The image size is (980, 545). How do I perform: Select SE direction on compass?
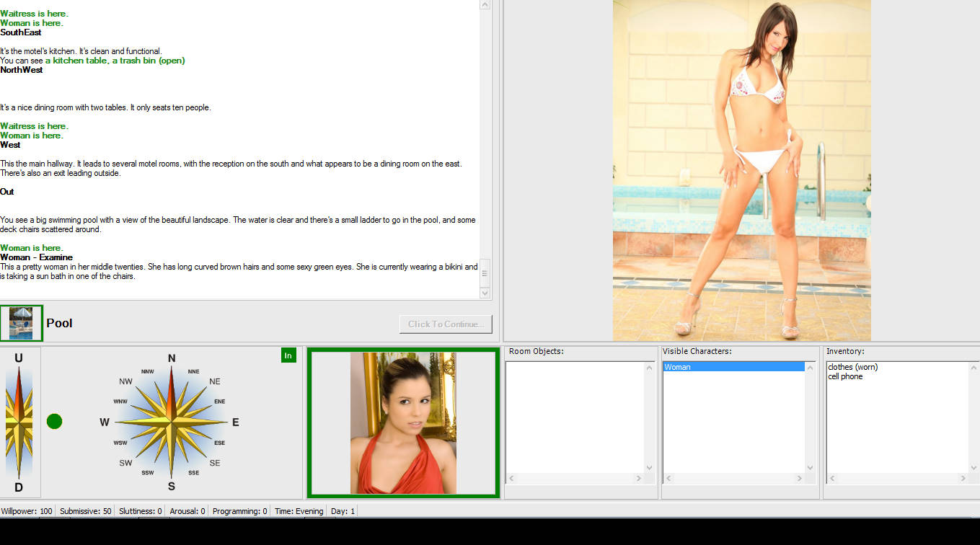click(x=215, y=463)
